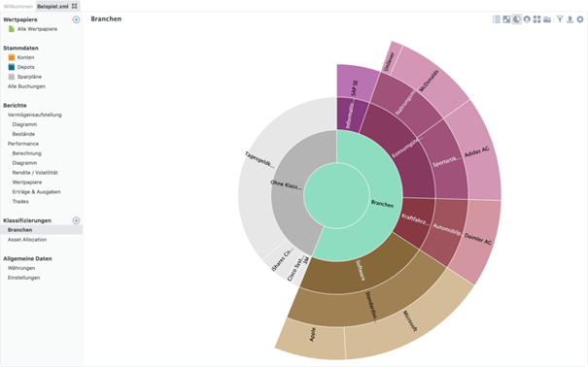Viewport: 588px width, 367px height.
Task: Open the filter funnel icon
Action: coord(560,19)
